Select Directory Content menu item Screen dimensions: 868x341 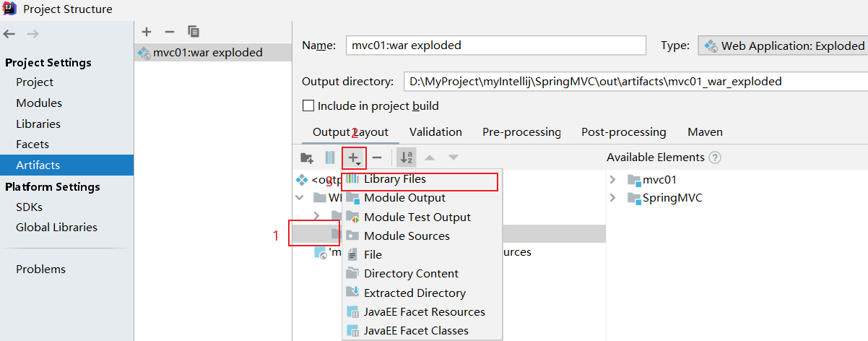[422, 273]
